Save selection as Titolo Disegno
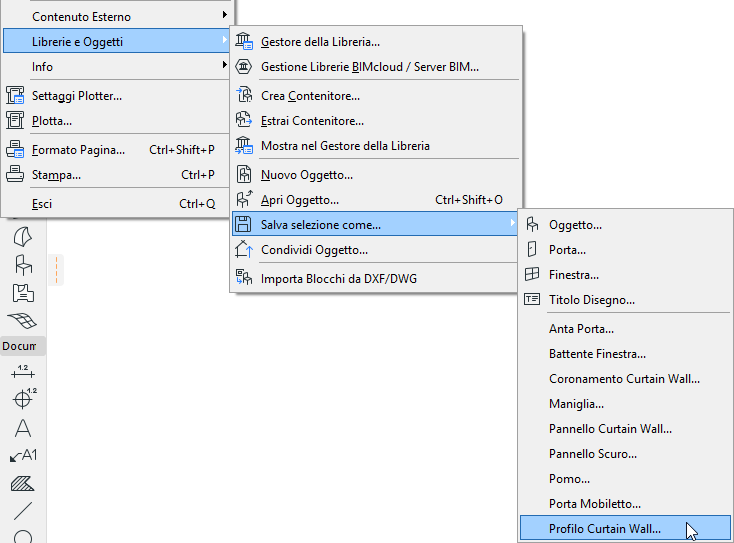The width and height of the screenshot is (734, 543). tap(591, 299)
